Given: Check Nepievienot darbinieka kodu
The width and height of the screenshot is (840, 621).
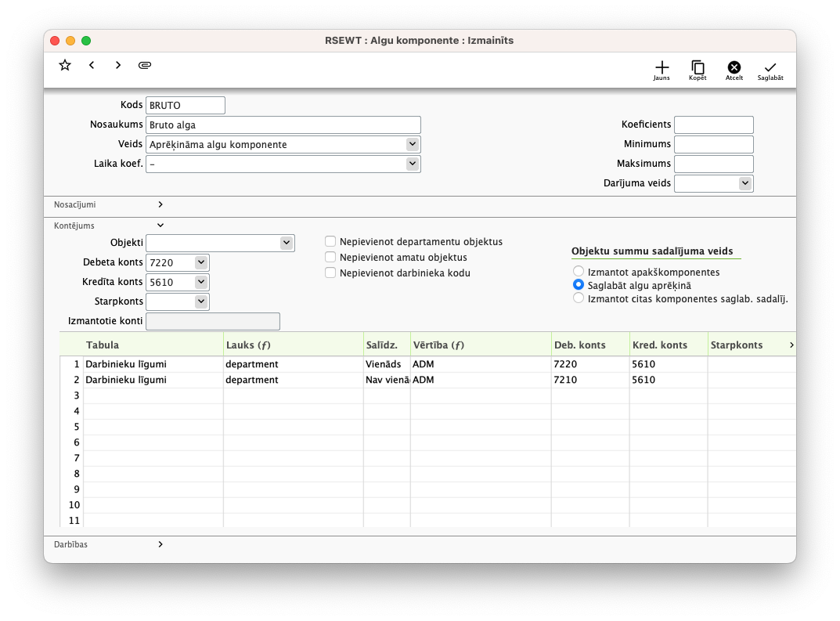Looking at the screenshot, I should click(330, 273).
